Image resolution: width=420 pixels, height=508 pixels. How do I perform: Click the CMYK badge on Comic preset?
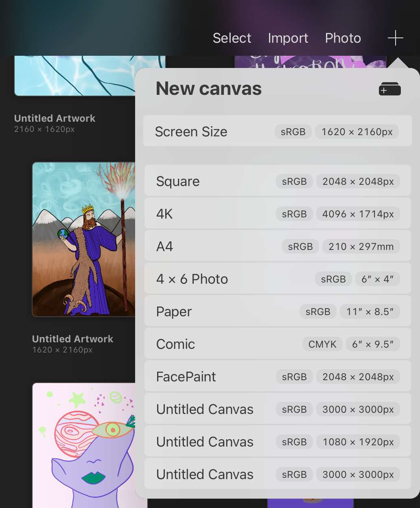click(322, 344)
